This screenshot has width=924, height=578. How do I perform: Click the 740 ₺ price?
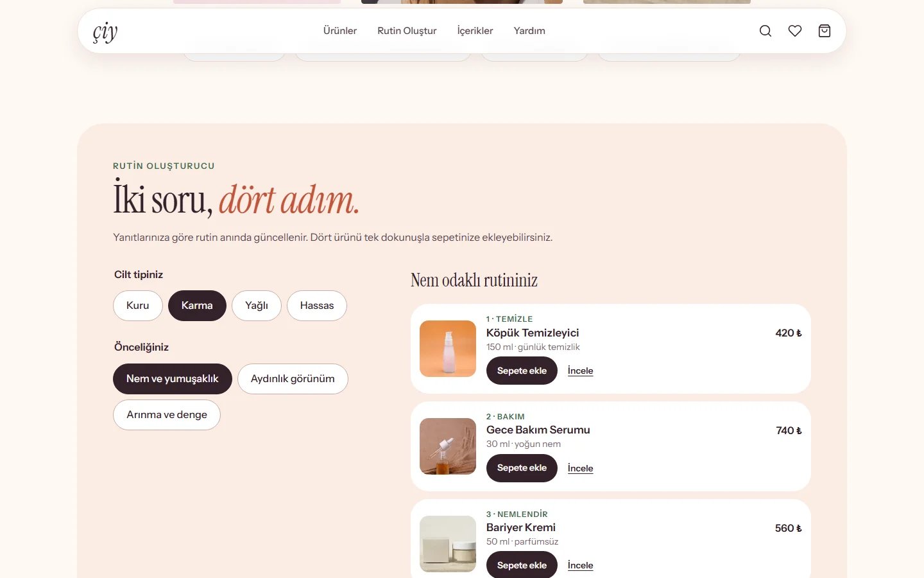click(x=789, y=430)
